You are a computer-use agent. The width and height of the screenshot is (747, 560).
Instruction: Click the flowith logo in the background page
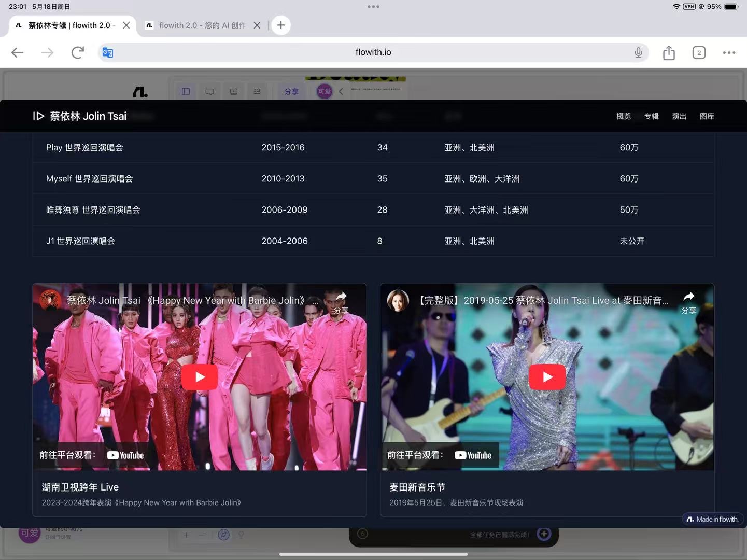(140, 92)
